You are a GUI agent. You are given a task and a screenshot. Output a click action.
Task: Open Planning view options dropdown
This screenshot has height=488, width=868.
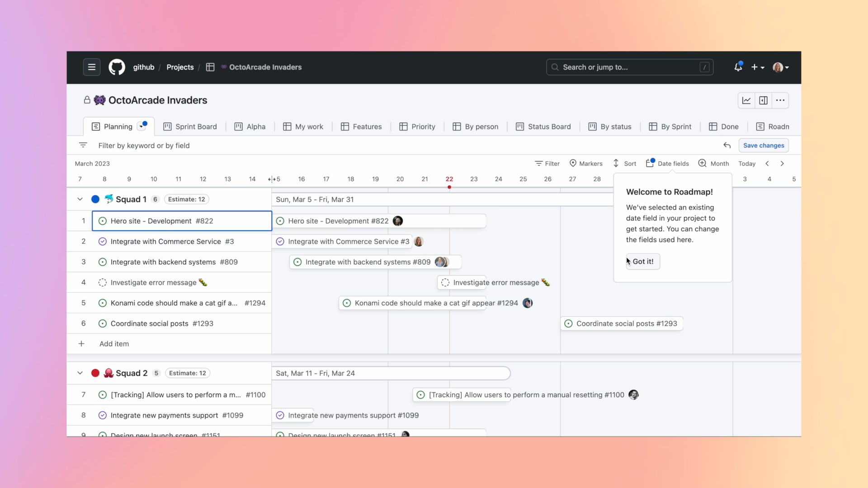[142, 127]
